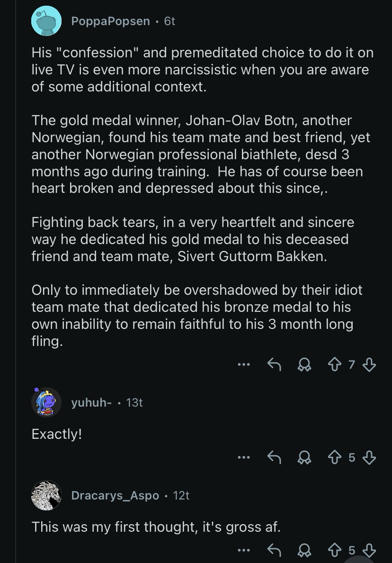Reply to PoppaPopsen's comment
Image resolution: width=392 pixels, height=563 pixels.
click(x=274, y=364)
